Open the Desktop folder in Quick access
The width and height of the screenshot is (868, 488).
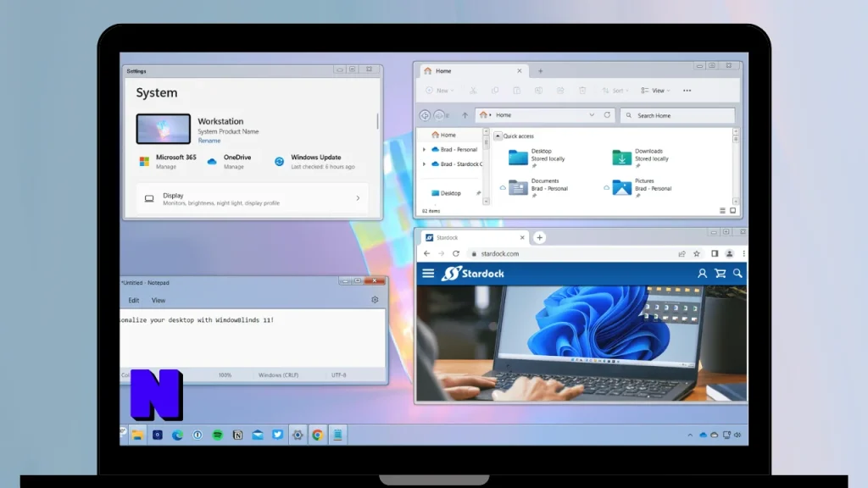click(x=537, y=157)
